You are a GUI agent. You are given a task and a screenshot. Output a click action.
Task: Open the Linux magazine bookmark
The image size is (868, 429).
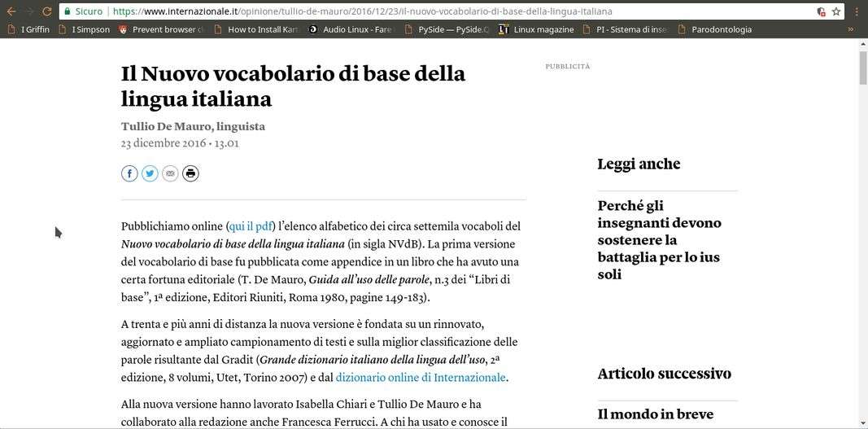coord(536,29)
